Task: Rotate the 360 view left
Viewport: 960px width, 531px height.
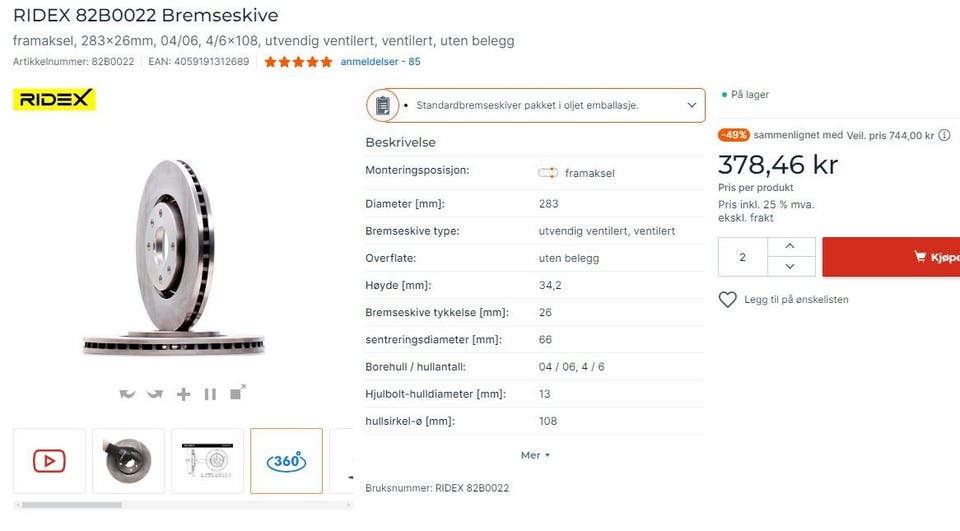Action: (127, 394)
